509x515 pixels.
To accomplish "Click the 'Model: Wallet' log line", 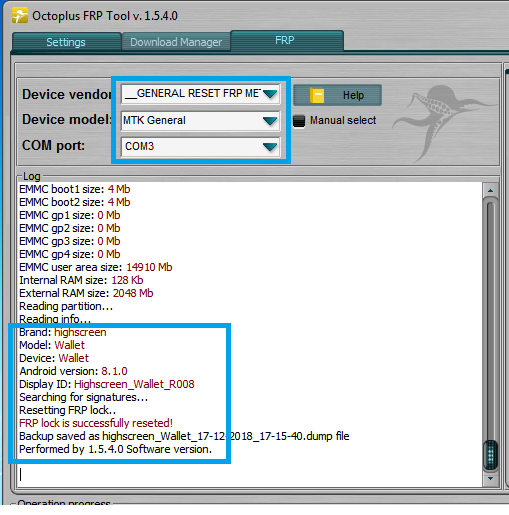I will pos(52,345).
